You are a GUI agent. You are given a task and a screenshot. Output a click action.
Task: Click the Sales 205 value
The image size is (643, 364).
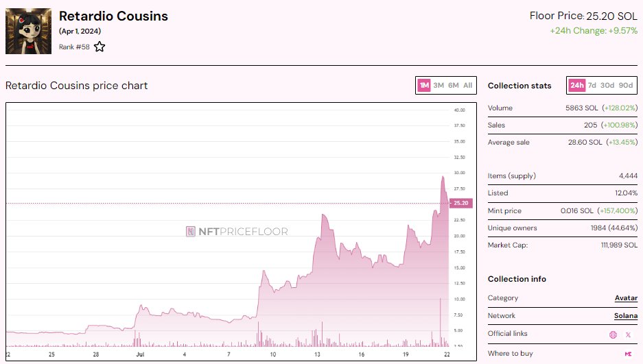pos(591,125)
